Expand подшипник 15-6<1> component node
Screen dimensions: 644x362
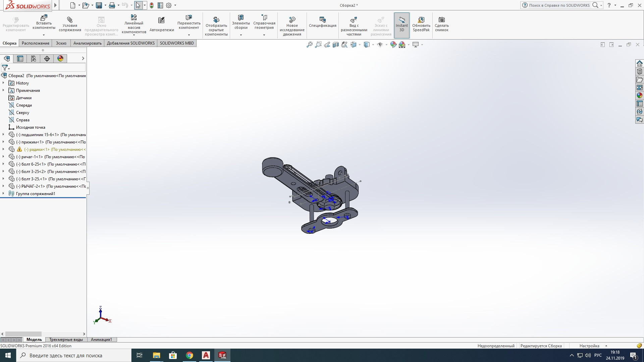[3, 134]
